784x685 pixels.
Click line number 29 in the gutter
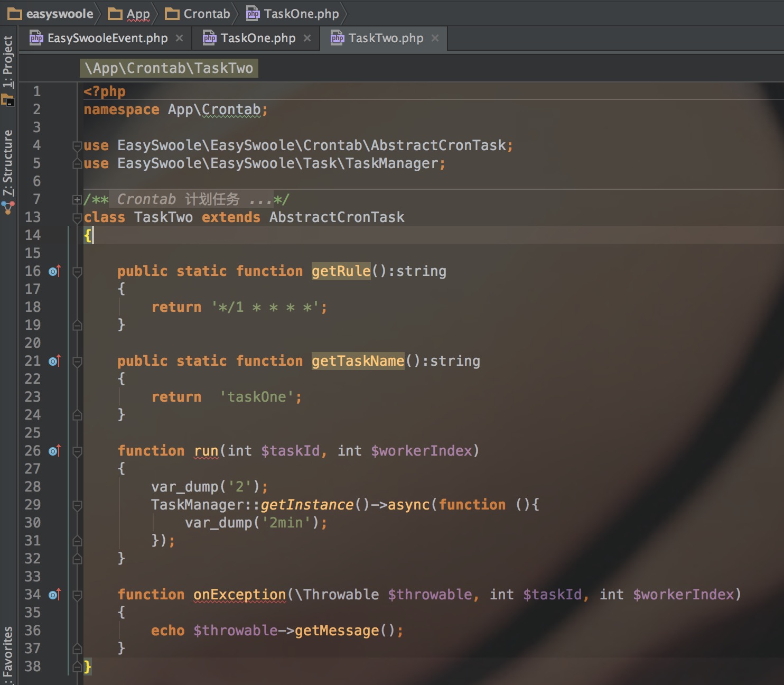point(33,505)
